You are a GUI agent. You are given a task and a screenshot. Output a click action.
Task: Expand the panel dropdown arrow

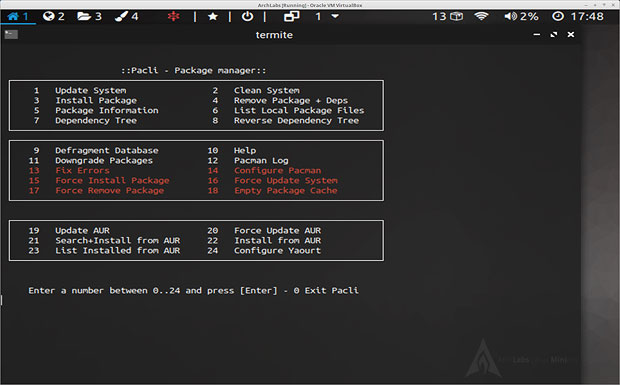point(335,16)
